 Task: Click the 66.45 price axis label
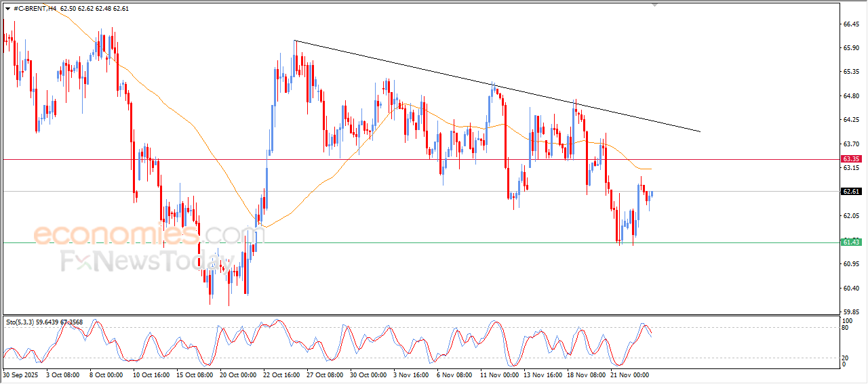pos(851,24)
